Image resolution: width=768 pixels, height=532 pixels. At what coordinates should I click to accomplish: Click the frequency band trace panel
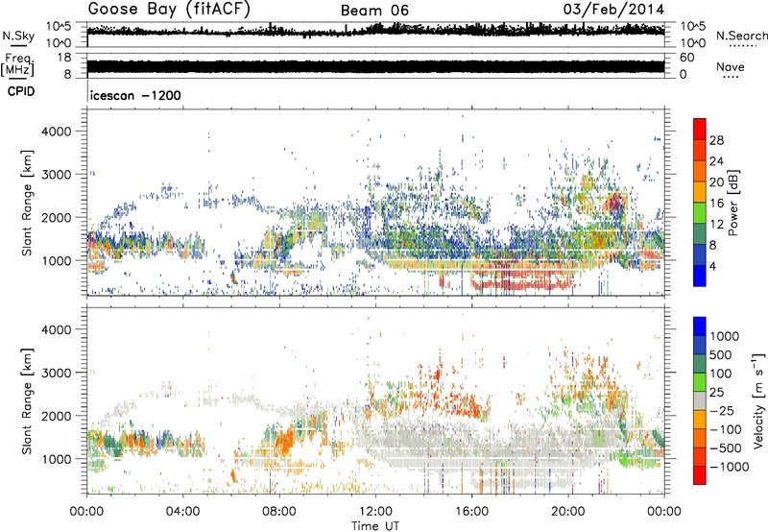pos(375,66)
